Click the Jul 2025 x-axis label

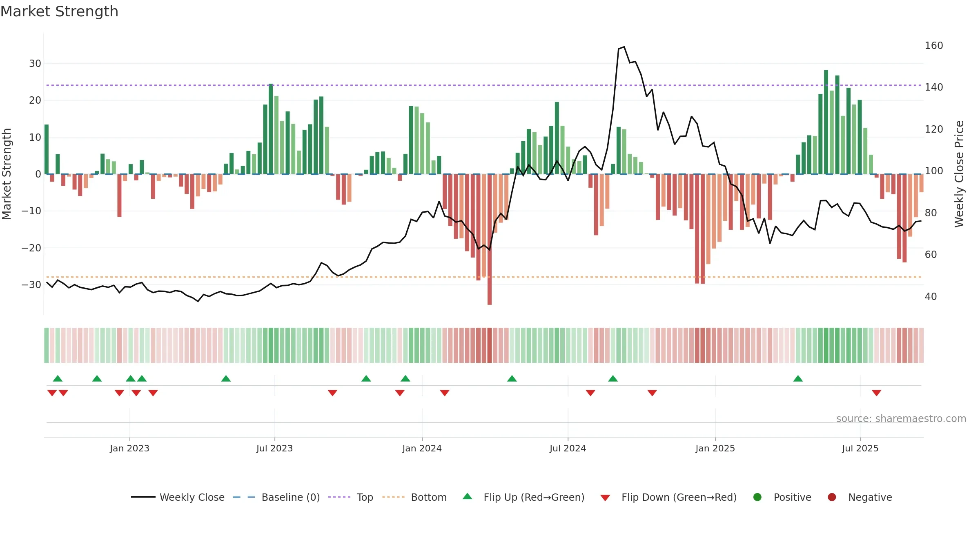tap(860, 448)
